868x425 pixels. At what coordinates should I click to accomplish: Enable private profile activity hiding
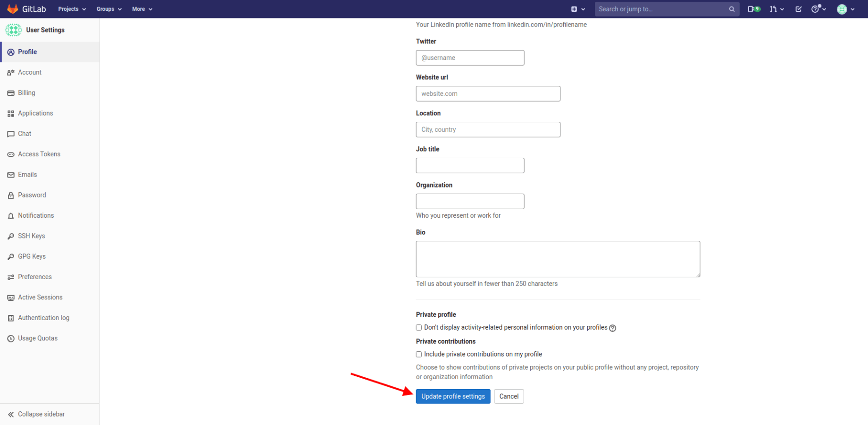coord(418,327)
